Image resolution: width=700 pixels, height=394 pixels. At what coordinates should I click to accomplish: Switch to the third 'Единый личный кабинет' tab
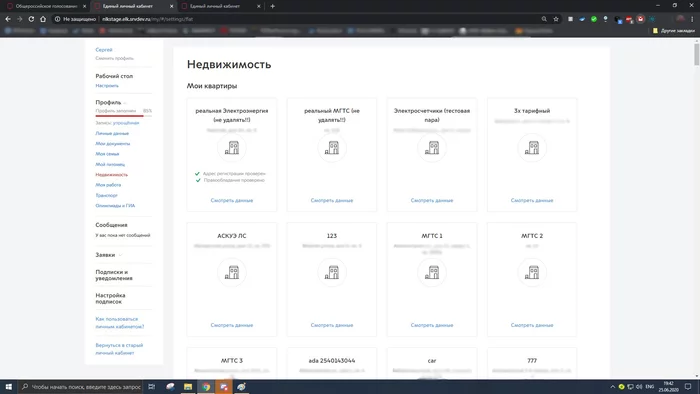220,6
